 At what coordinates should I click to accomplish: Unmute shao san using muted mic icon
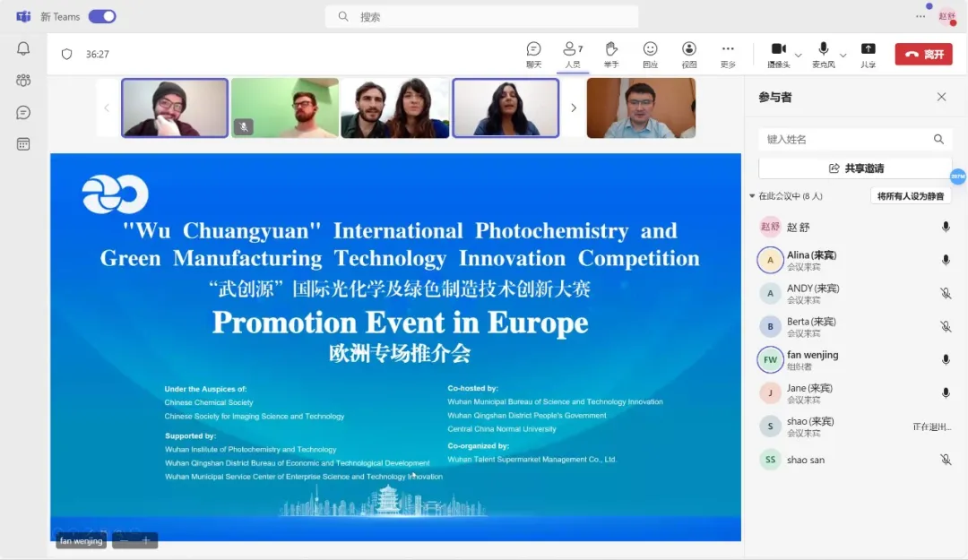946,460
